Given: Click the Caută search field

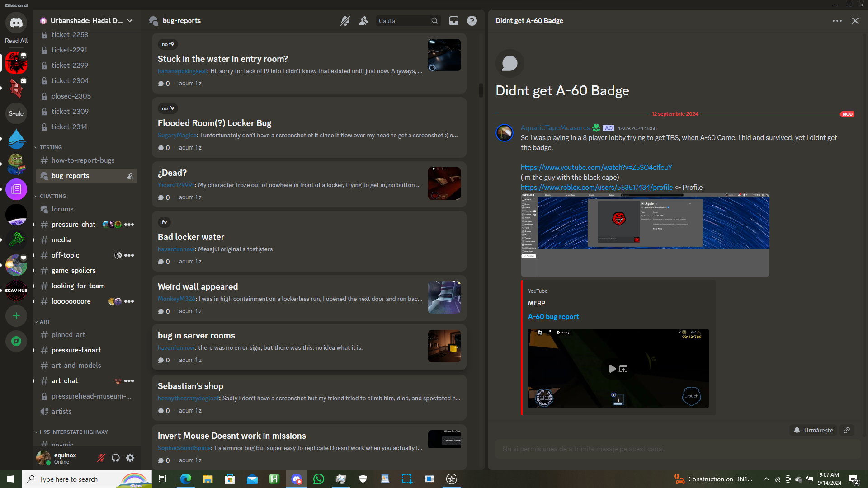Looking at the screenshot, I should pyautogui.click(x=402, y=21).
